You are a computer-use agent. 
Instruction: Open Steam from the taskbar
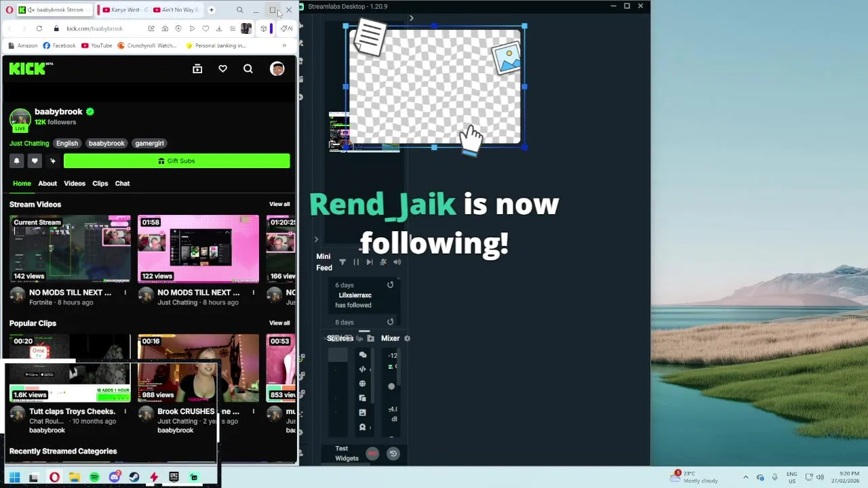(134, 478)
